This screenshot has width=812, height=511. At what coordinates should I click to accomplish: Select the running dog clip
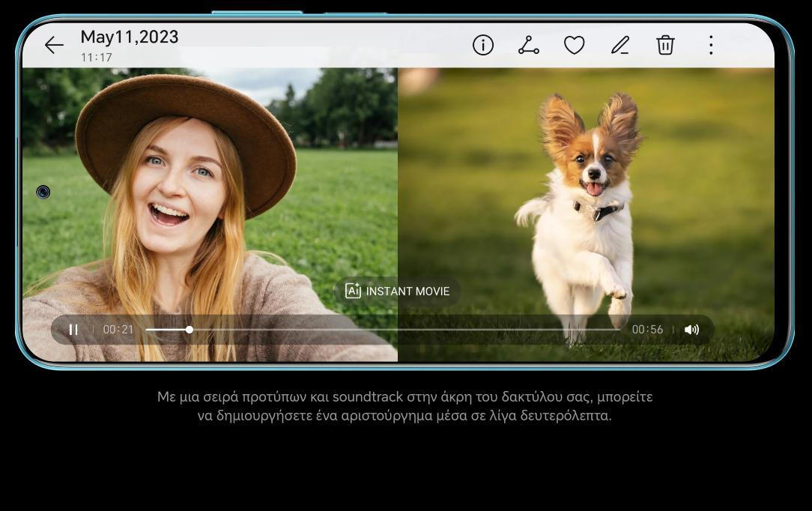[x=587, y=214]
